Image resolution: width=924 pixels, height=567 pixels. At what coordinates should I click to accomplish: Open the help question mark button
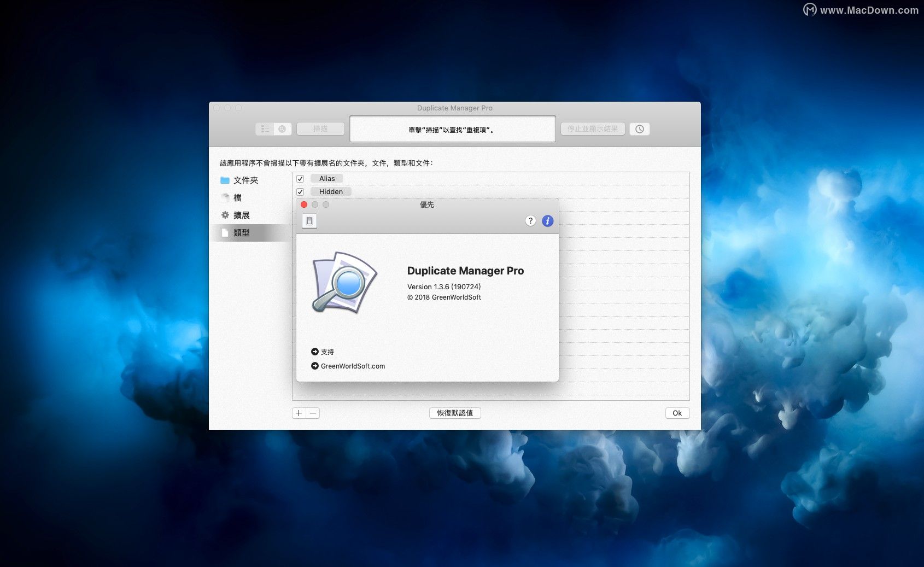click(x=530, y=221)
